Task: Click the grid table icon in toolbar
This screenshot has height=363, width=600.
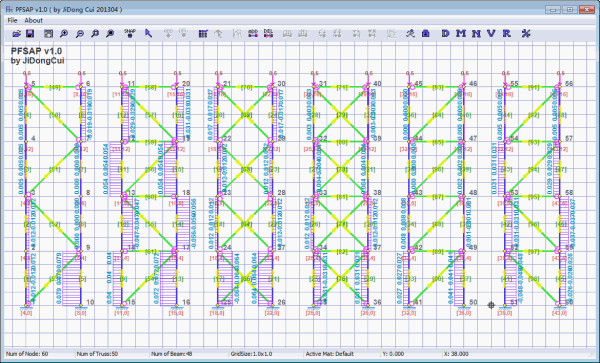Action: [x=203, y=34]
